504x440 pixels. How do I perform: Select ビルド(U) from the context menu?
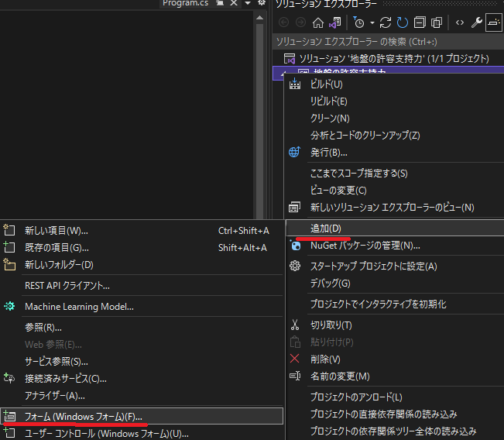pyautogui.click(x=326, y=84)
